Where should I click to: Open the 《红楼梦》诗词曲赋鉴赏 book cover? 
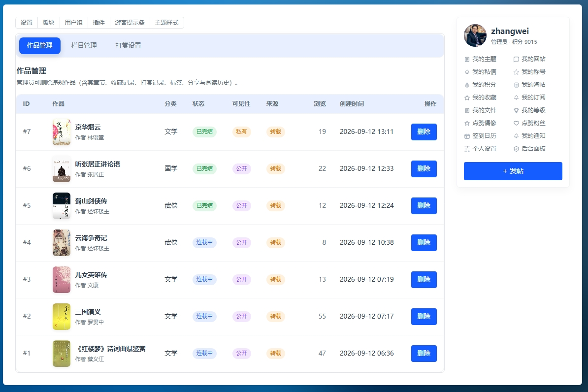point(62,354)
